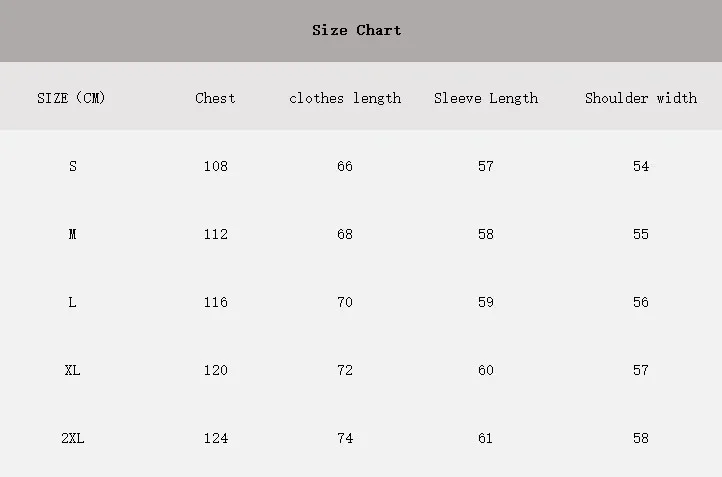Click the Sleeve Length column header
This screenshot has height=477, width=722.
tap(486, 99)
